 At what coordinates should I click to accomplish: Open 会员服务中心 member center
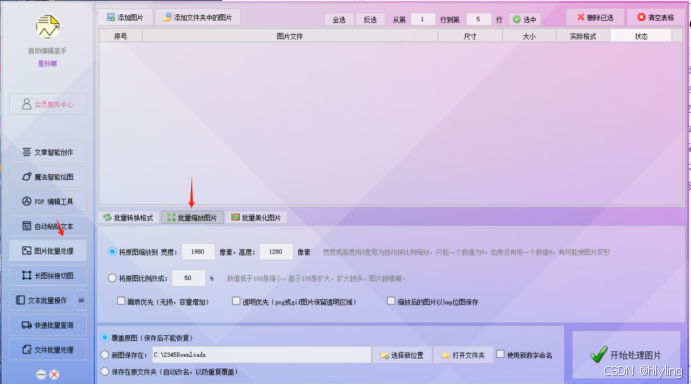pos(48,104)
